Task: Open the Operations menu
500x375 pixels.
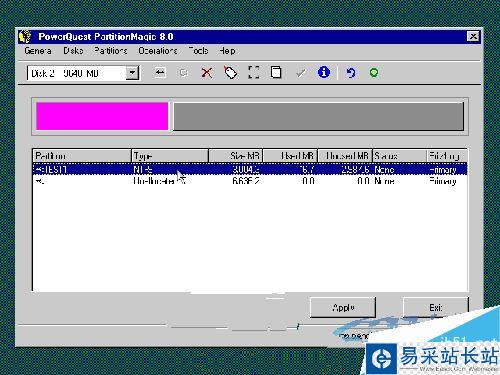Action: coord(158,51)
